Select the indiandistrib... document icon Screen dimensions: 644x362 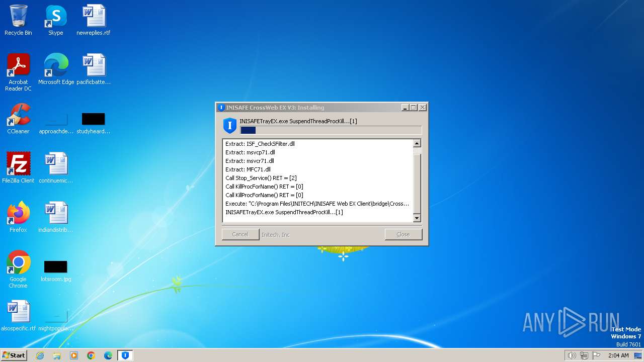tap(56, 217)
